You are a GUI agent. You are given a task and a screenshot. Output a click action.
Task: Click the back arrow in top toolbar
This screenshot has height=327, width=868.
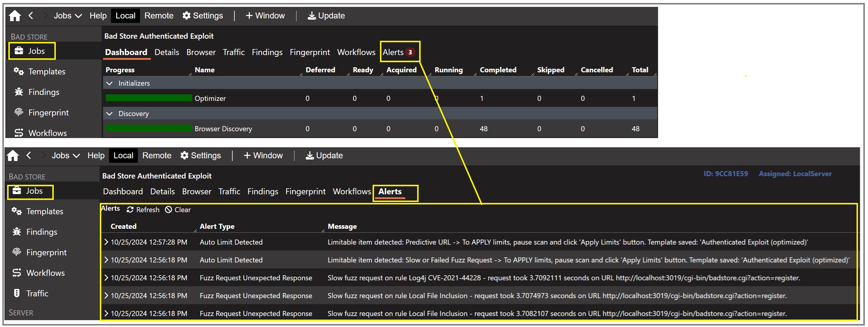click(31, 15)
